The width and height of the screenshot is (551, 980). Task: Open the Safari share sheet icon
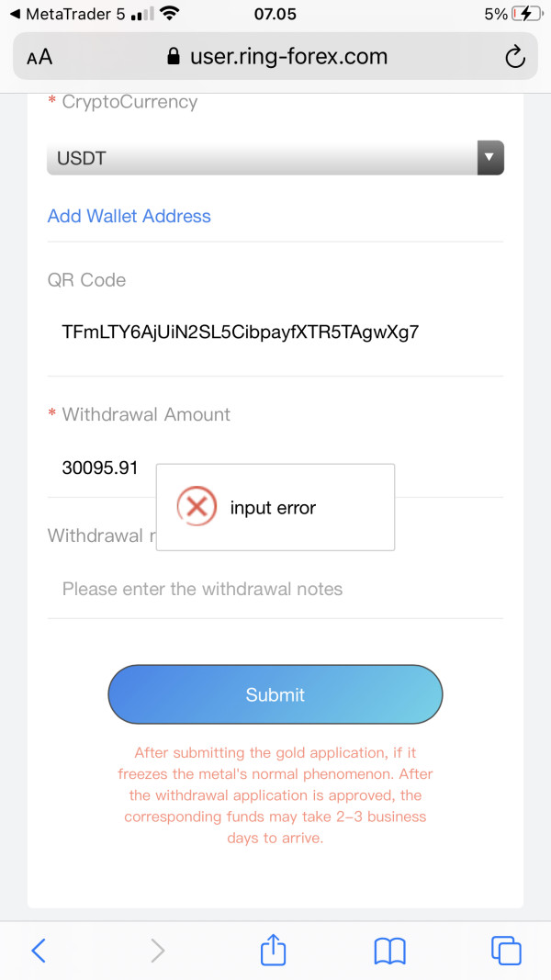click(x=273, y=950)
